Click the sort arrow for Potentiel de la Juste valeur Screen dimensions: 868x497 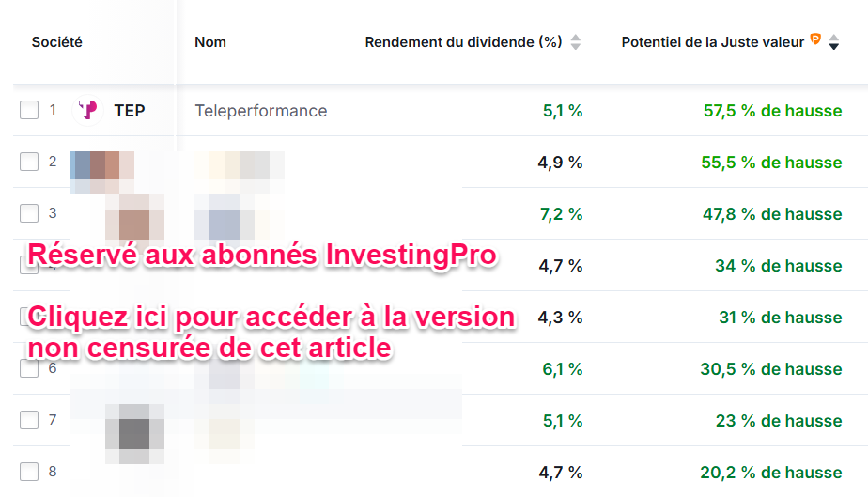833,42
